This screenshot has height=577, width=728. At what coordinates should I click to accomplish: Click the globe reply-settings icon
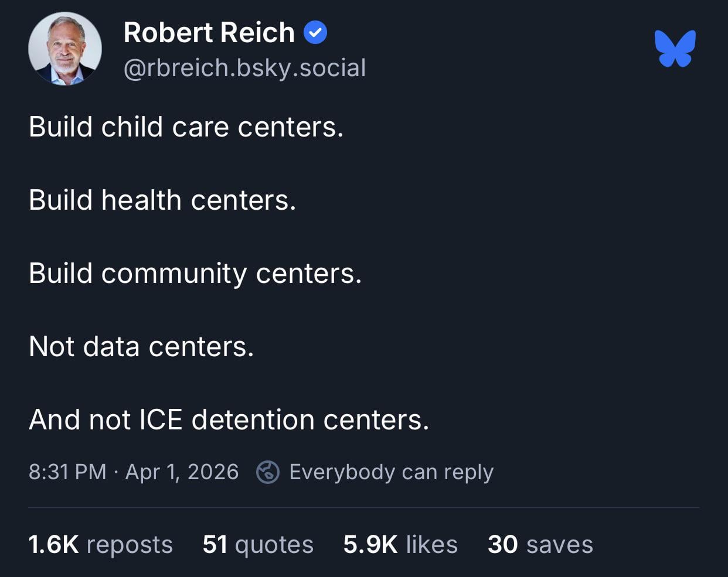coord(268,472)
